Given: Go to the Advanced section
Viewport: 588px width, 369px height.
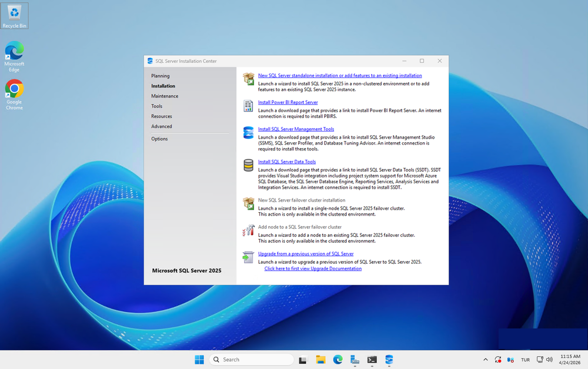Looking at the screenshot, I should (x=162, y=126).
